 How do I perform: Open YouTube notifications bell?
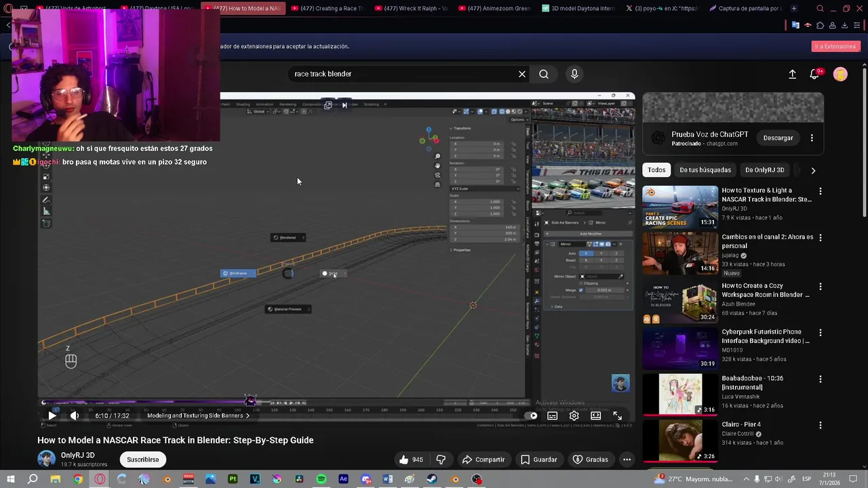[x=815, y=74]
